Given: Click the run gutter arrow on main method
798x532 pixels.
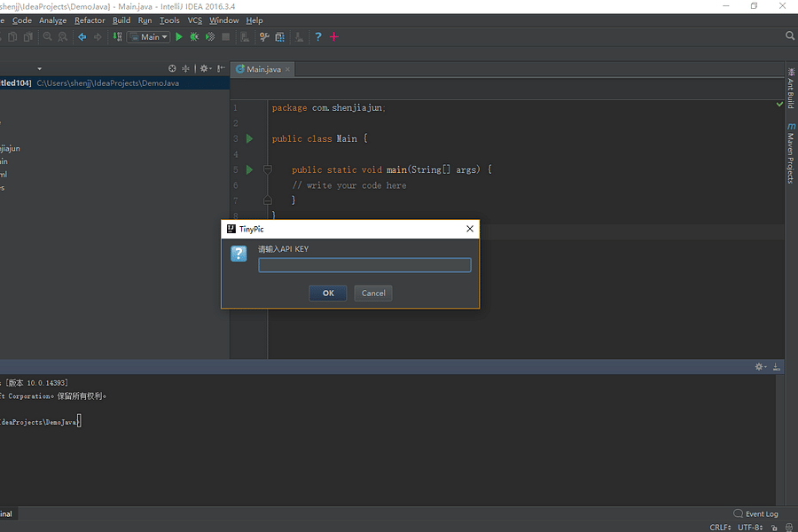Looking at the screenshot, I should click(x=250, y=169).
